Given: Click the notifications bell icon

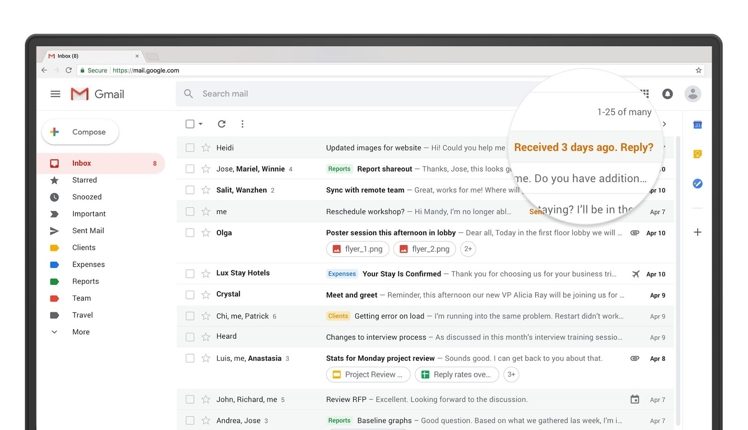Looking at the screenshot, I should click(667, 94).
